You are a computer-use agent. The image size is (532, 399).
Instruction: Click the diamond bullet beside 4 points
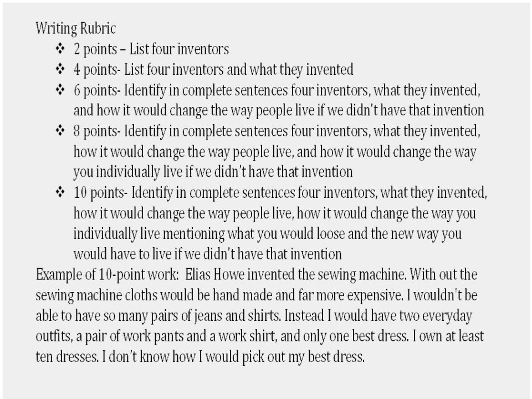60,69
